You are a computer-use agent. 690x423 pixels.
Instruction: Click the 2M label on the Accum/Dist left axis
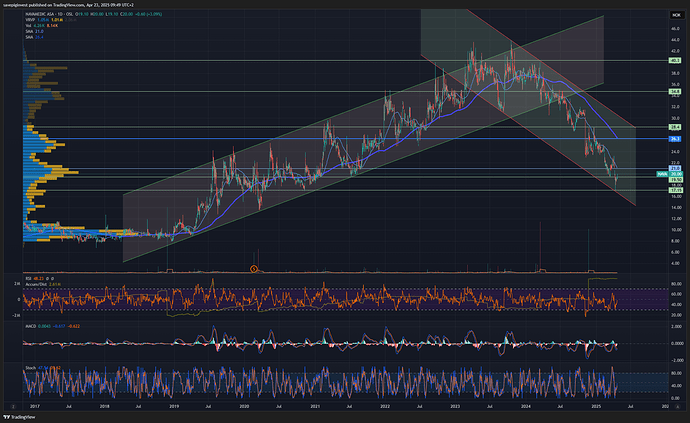click(17, 284)
